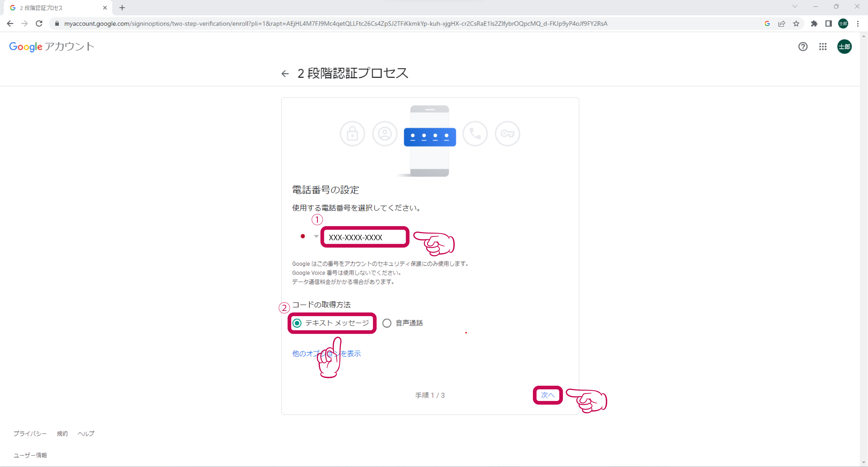Open the Google apps grid

coord(823,47)
